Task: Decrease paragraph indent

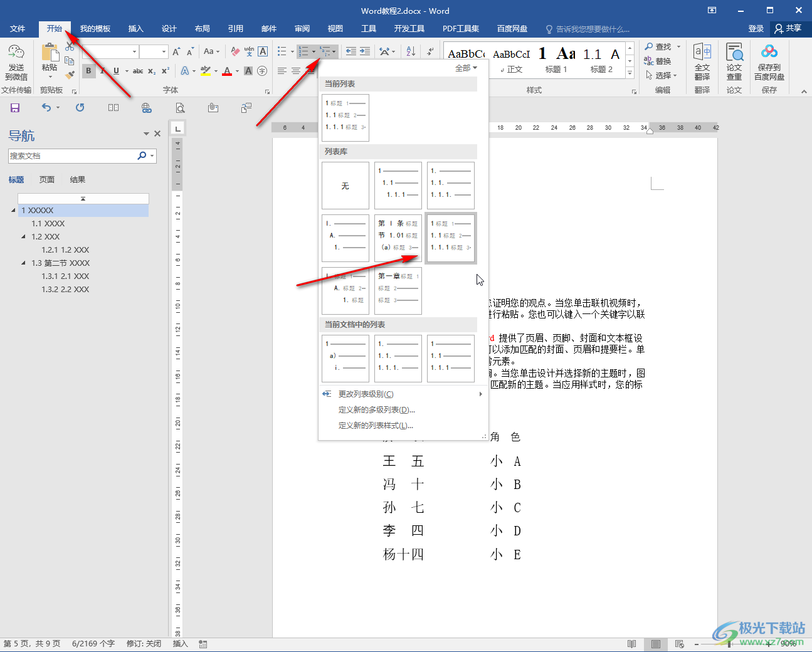Action: click(351, 51)
